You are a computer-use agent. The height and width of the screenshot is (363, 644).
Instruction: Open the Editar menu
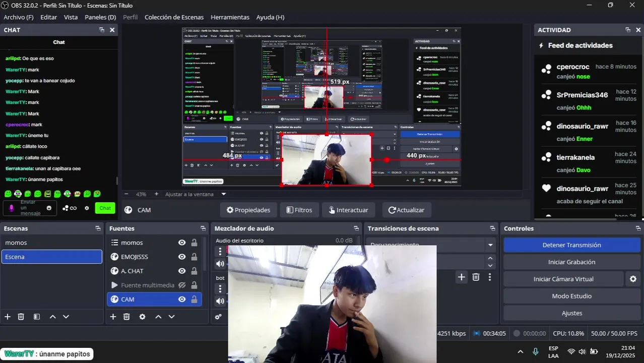pos(49,17)
